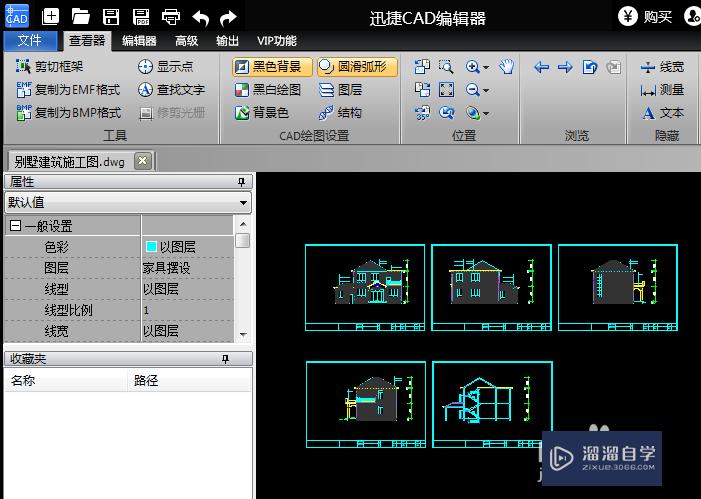The width and height of the screenshot is (701, 499).
Task: Open the globe view dropdown arrow
Action: (x=486, y=114)
